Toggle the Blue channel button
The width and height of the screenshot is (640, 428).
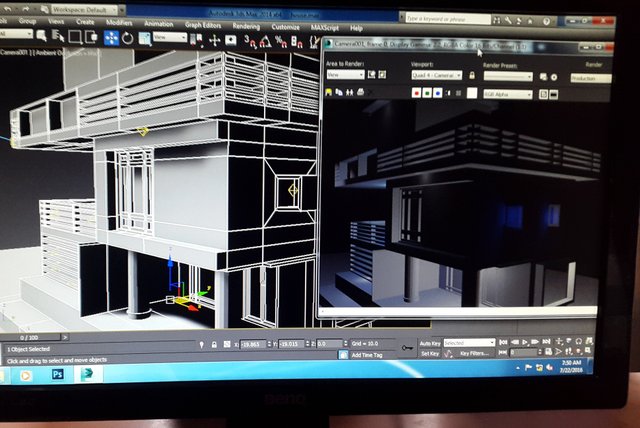click(438, 93)
